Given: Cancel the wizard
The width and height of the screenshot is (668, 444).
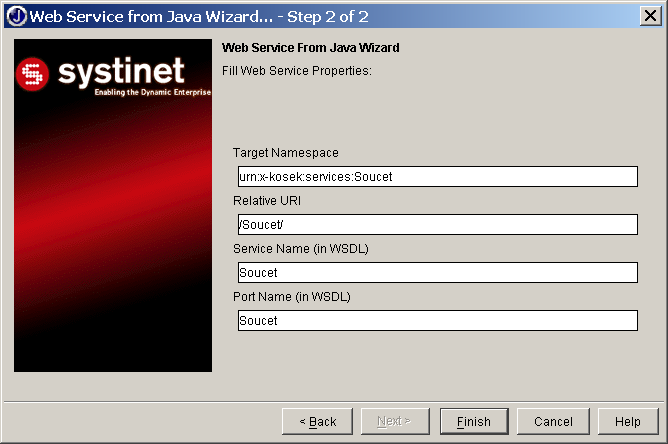Looking at the screenshot, I should (x=553, y=421).
